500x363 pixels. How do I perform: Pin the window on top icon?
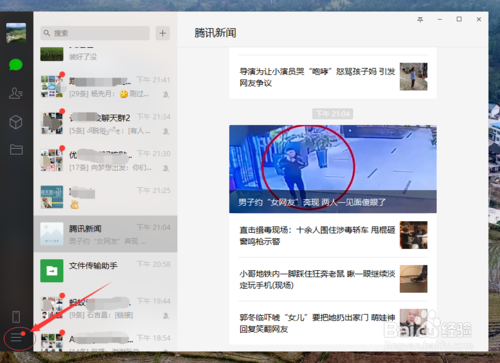tap(420, 20)
